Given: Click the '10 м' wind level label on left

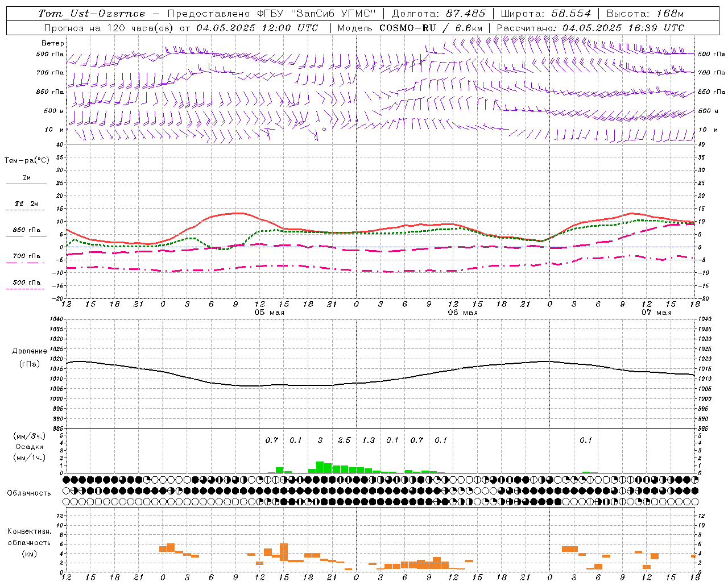Looking at the screenshot, I should click(55, 130).
